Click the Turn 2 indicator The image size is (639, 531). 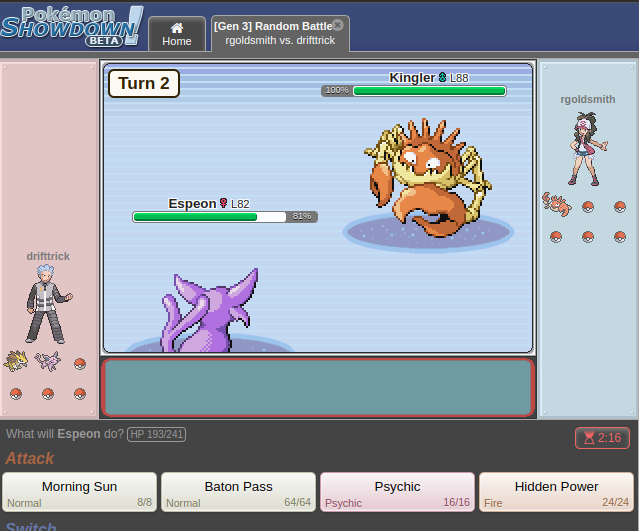(144, 84)
